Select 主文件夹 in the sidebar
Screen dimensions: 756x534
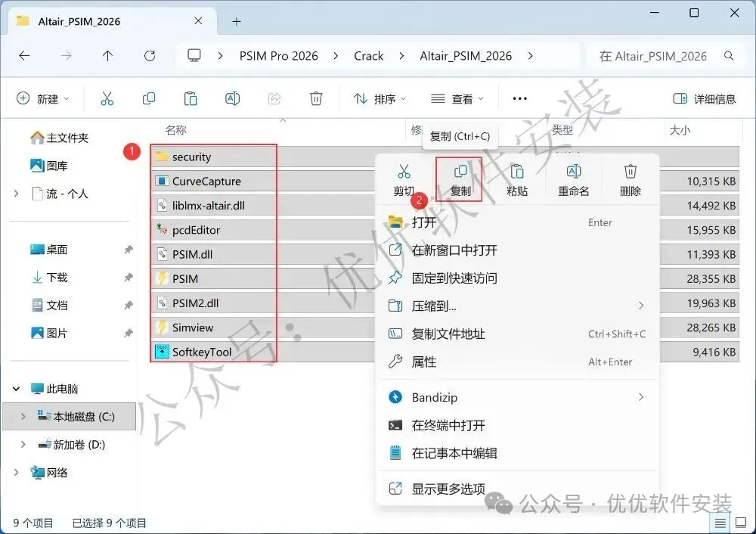click(59, 138)
